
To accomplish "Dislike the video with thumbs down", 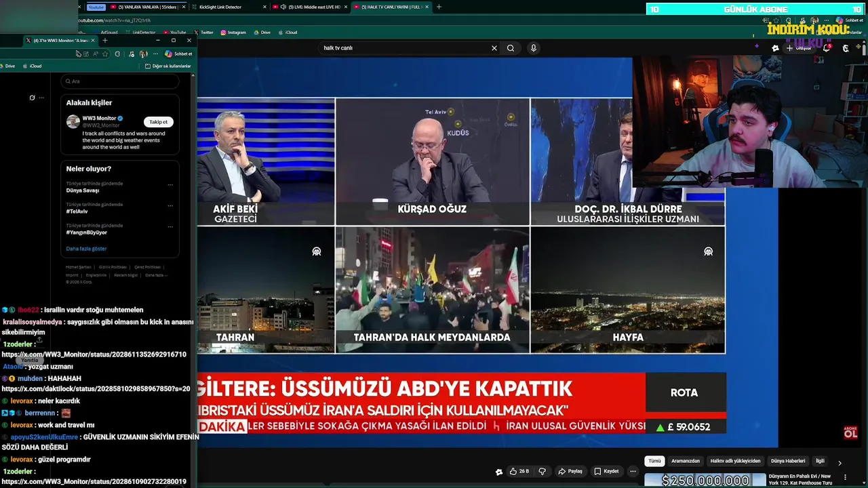I will point(542,471).
